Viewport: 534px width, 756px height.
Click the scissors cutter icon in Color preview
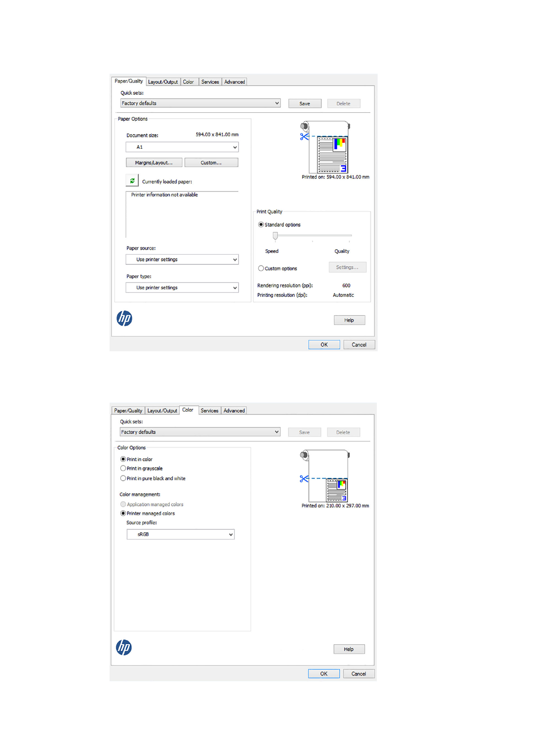(x=304, y=479)
